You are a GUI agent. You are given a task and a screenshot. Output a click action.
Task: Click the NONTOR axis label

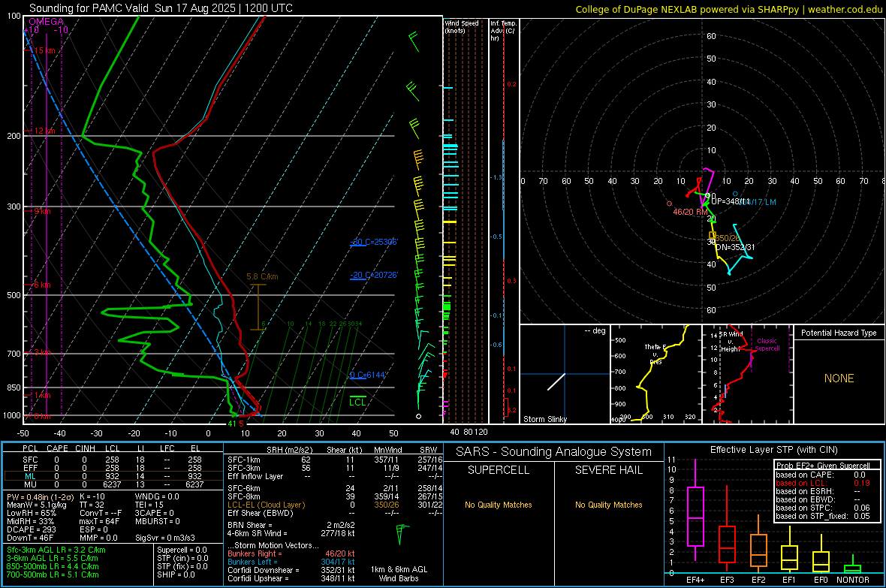pyautogui.click(x=853, y=580)
